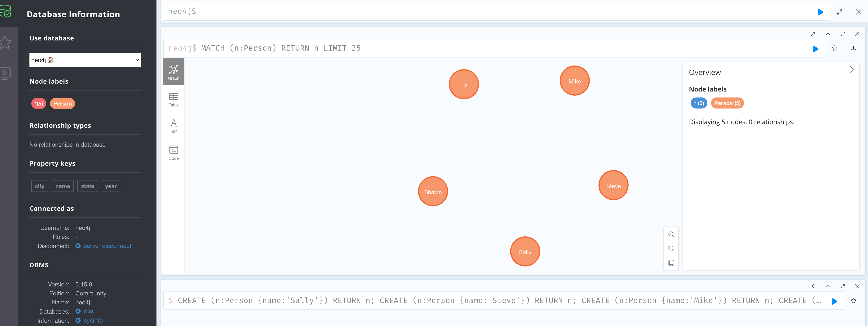
Task: Switch to the Text view
Action: pos(174,126)
